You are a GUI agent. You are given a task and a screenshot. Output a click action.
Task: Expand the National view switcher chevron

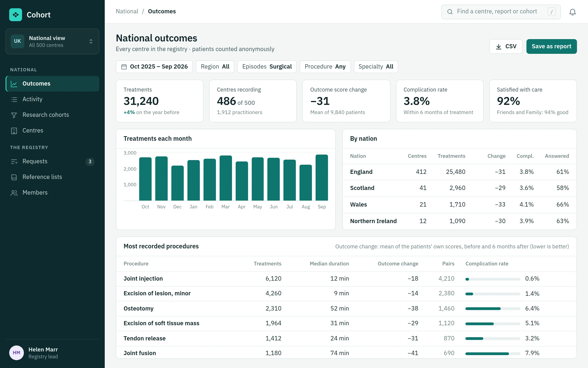click(91, 41)
